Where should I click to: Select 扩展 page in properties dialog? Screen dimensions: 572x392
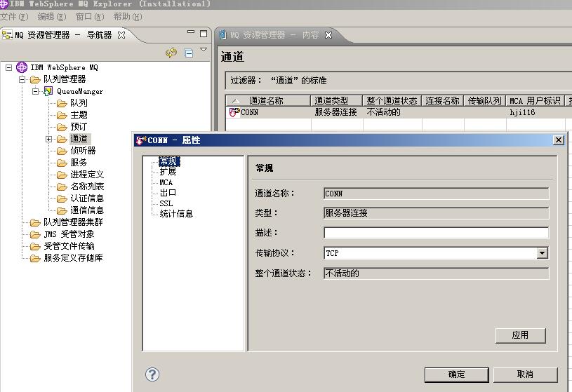[x=168, y=171]
